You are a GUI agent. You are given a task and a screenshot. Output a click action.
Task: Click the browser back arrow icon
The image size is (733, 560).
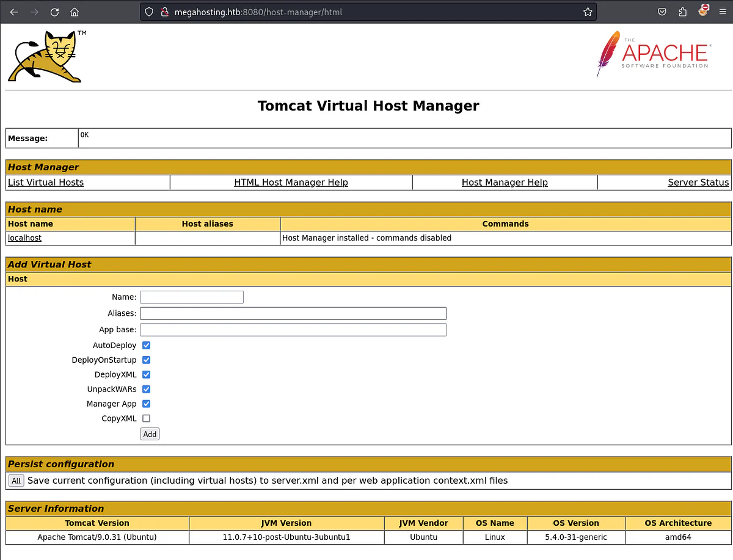tap(14, 12)
